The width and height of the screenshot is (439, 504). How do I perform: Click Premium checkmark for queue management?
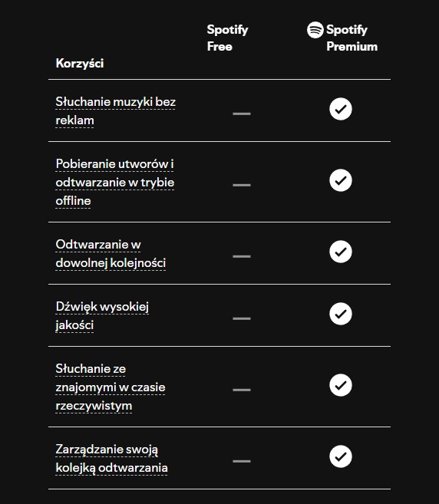point(340,456)
